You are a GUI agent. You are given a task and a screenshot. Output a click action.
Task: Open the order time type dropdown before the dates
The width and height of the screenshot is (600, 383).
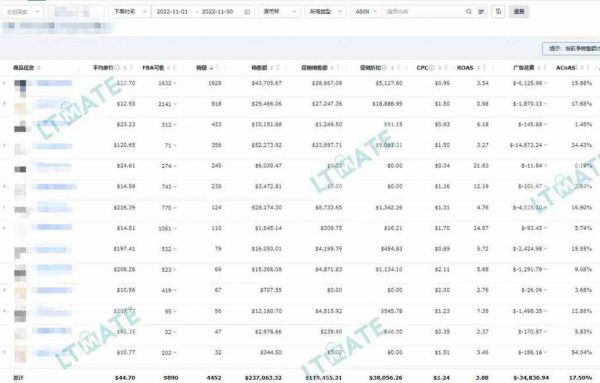click(129, 11)
